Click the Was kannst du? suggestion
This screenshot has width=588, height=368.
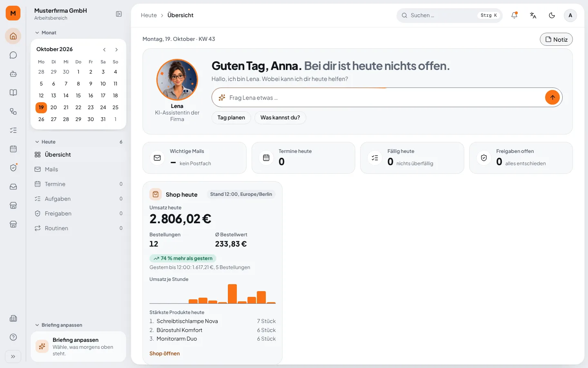(x=280, y=117)
